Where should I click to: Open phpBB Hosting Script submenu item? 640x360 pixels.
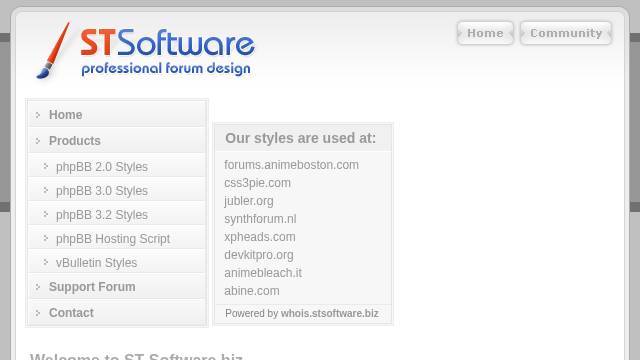[117, 238]
